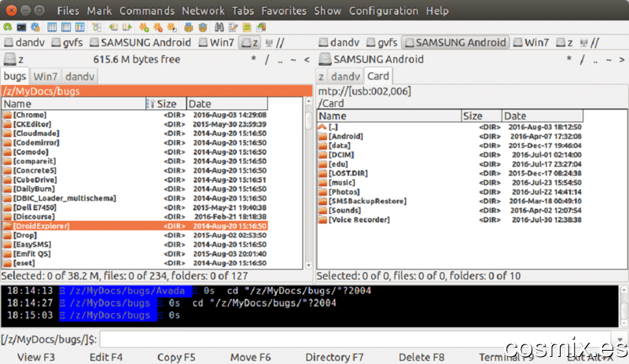Sort left panel by Size column

point(166,104)
